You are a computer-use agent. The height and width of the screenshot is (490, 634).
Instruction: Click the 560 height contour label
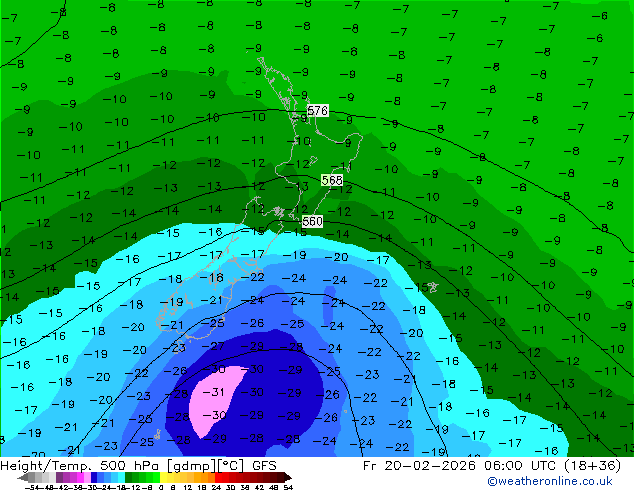click(313, 221)
